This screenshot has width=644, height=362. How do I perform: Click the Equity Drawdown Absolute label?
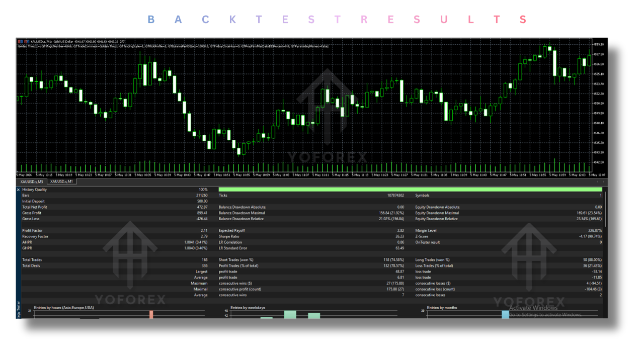pyautogui.click(x=437, y=207)
